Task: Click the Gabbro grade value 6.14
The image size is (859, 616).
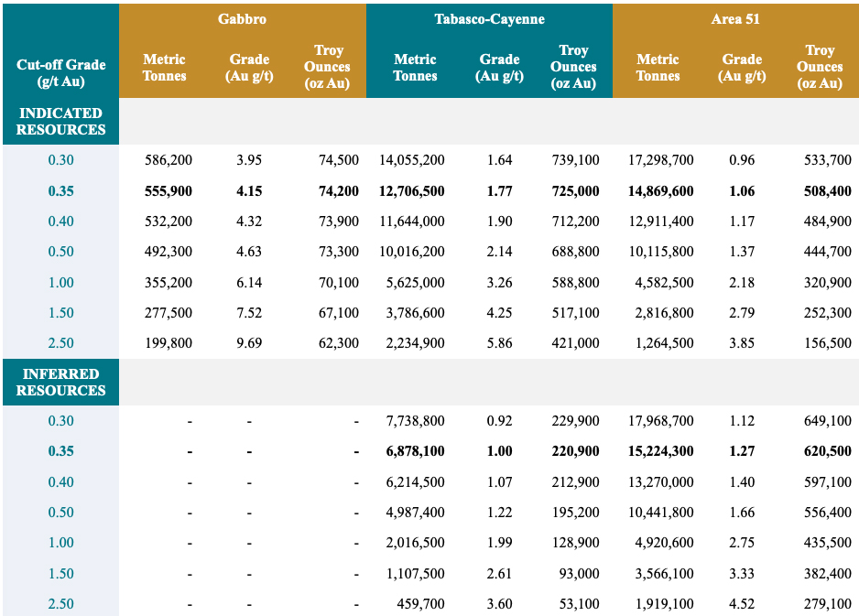Action: pos(249,283)
